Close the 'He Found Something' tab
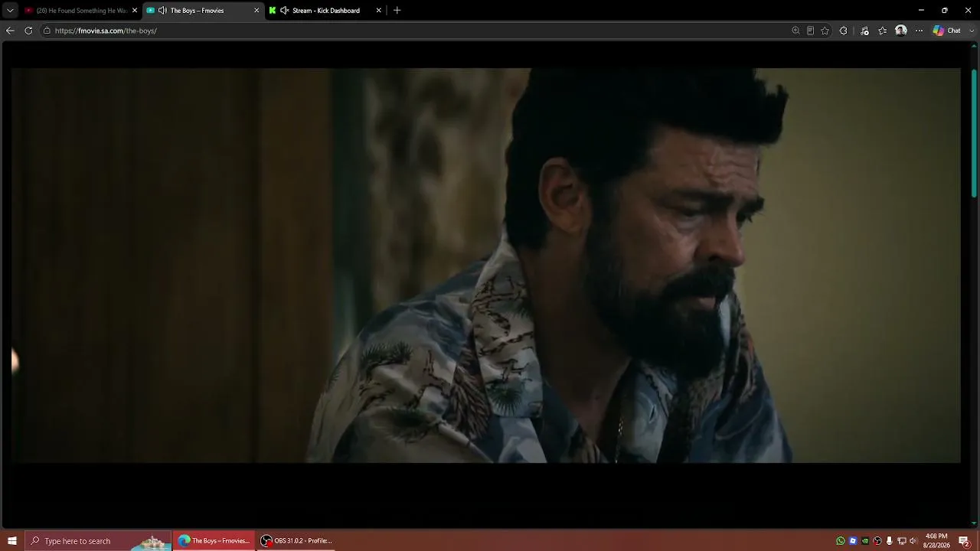The width and height of the screenshot is (980, 551). pos(135,11)
